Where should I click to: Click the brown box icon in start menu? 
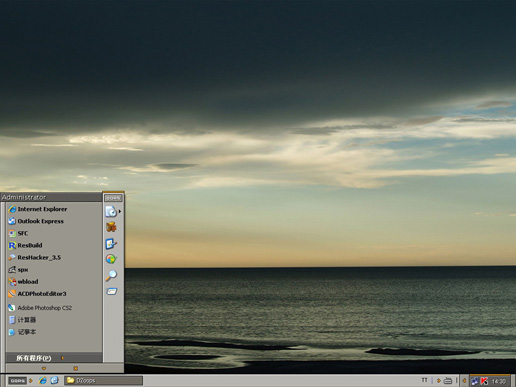tap(111, 227)
